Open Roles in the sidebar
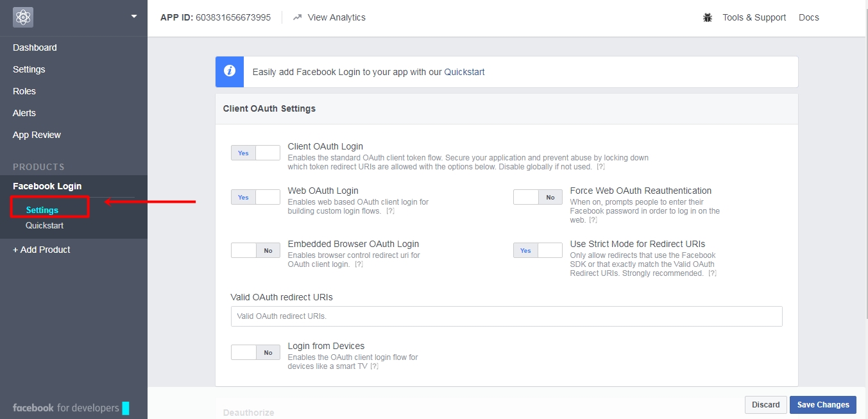868x419 pixels. [x=24, y=91]
